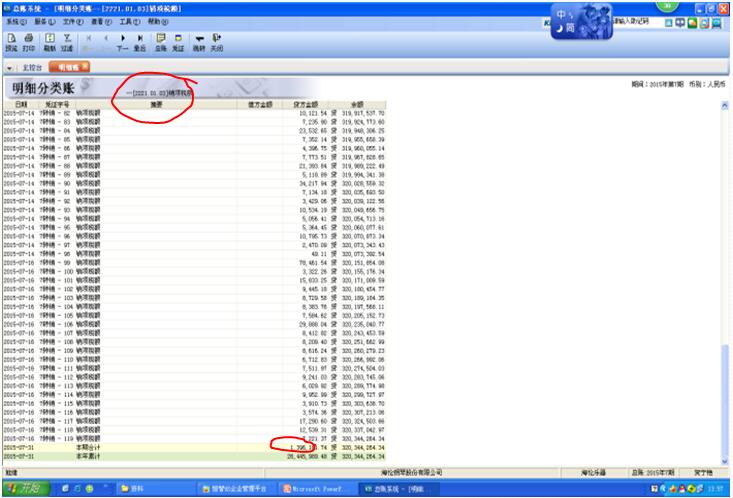Screen dimensions: 733x498
Task: Go to next record with 下一
Action: pos(121,42)
